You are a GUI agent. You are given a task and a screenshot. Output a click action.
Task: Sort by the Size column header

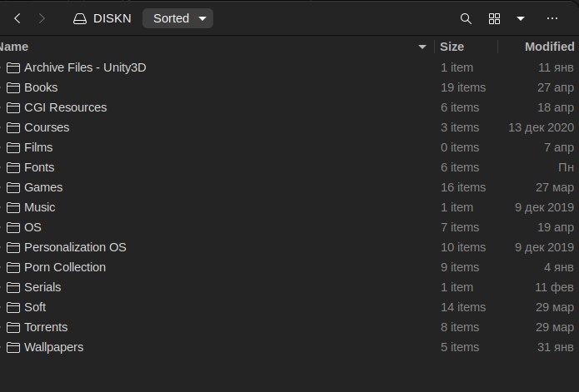(452, 47)
